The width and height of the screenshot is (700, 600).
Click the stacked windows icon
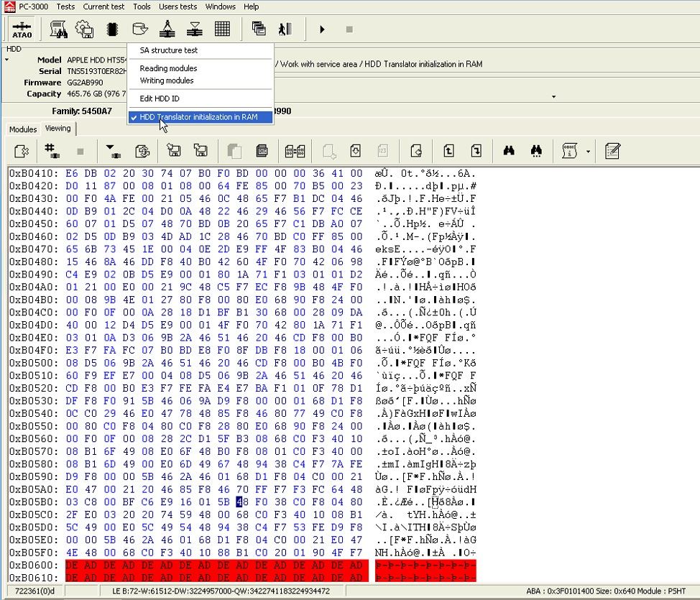click(259, 29)
